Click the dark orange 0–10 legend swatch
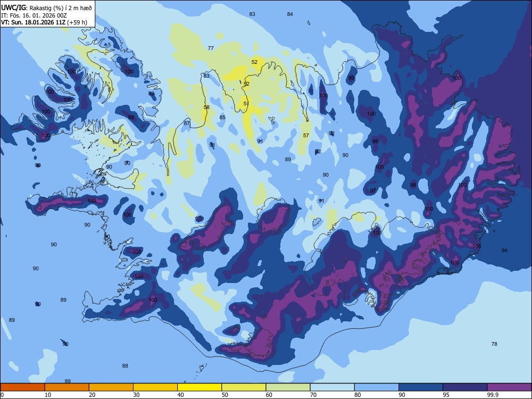The width and height of the screenshot is (532, 399). coord(22,387)
